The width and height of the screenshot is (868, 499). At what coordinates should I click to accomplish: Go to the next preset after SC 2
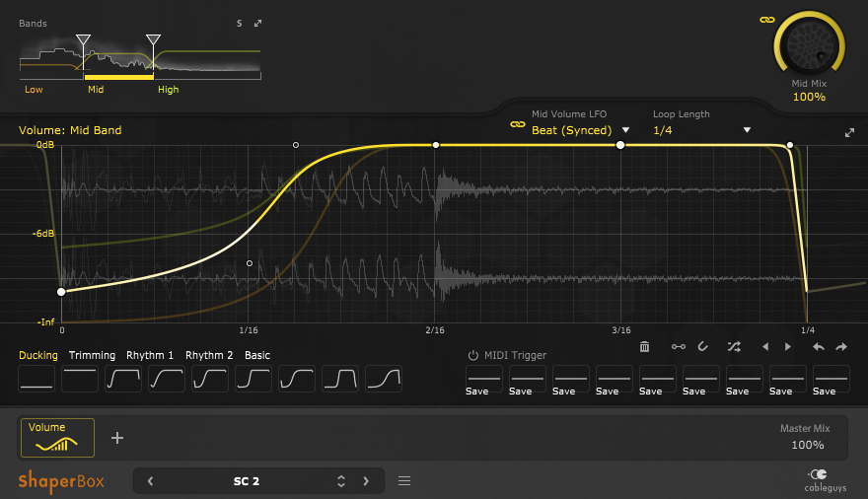366,481
